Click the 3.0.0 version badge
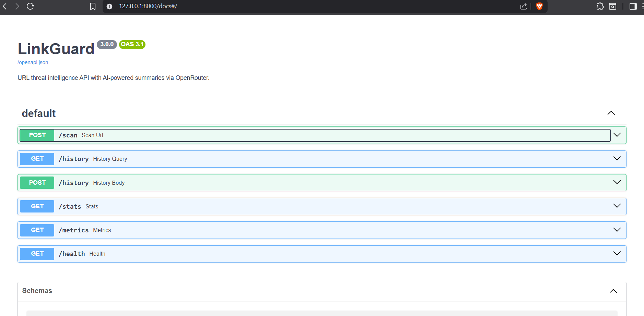This screenshot has width=644, height=316. tap(107, 44)
